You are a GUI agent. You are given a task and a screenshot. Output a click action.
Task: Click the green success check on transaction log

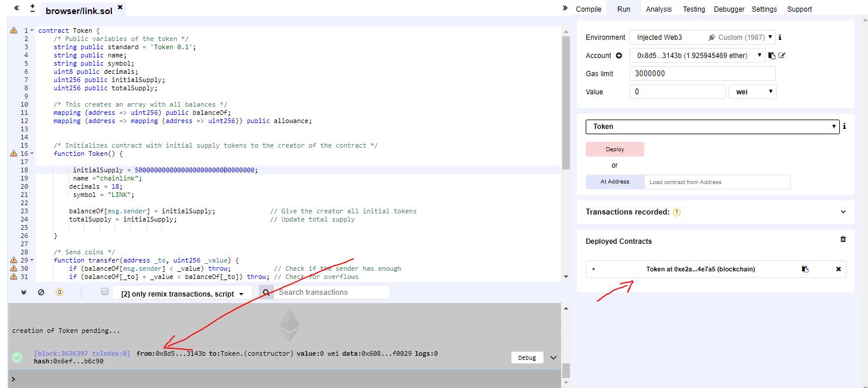(x=17, y=357)
